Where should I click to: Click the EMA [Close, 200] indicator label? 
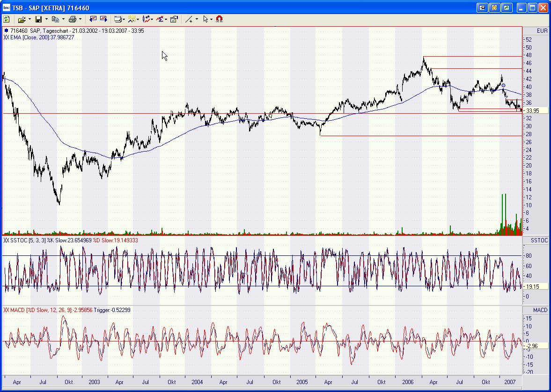pos(39,37)
